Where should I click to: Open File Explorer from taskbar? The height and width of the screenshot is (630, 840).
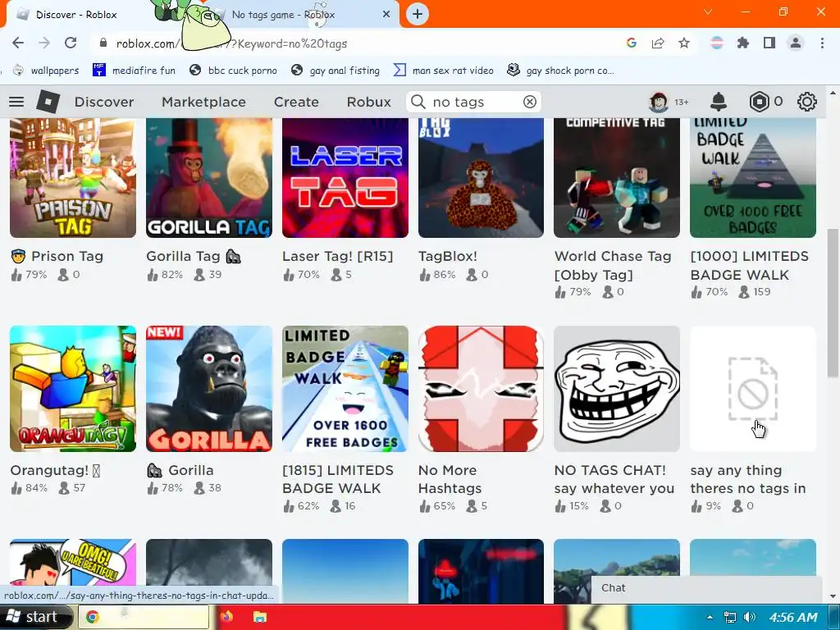pos(260,617)
